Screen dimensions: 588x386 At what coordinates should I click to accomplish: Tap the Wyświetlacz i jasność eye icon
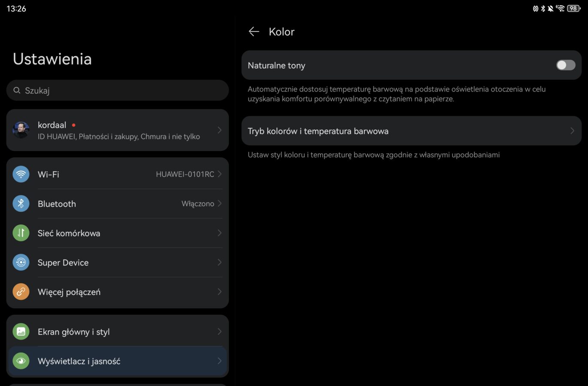point(21,361)
